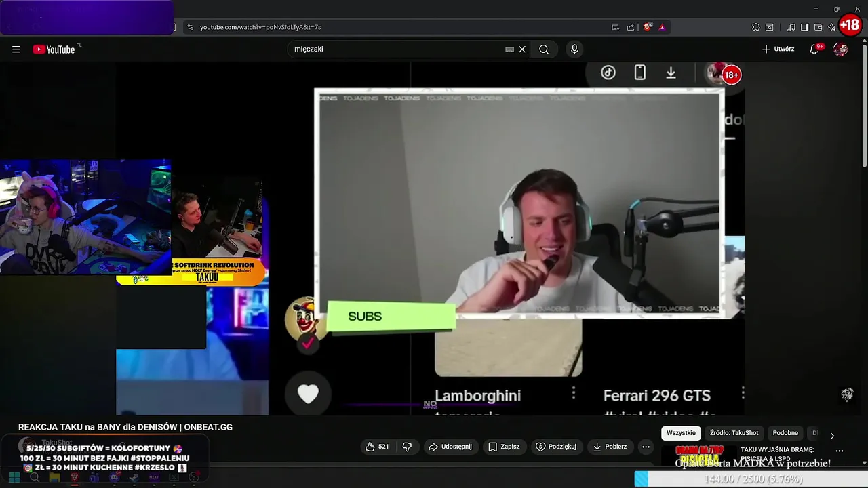Click the Lamborghini caption text

(477, 396)
